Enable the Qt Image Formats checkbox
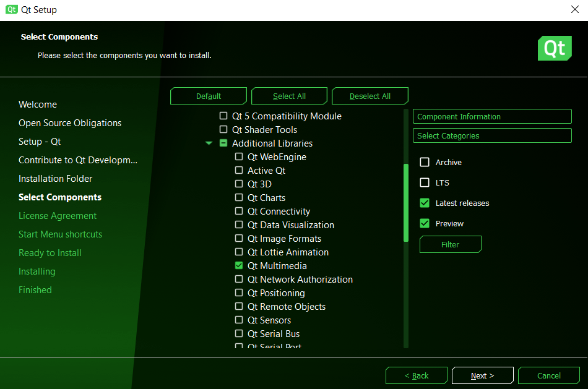588x389 pixels. coord(239,238)
